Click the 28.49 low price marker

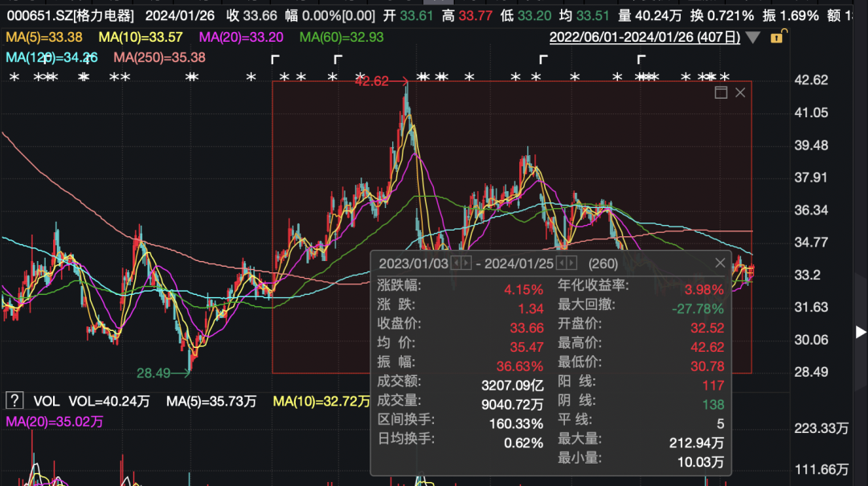click(154, 373)
